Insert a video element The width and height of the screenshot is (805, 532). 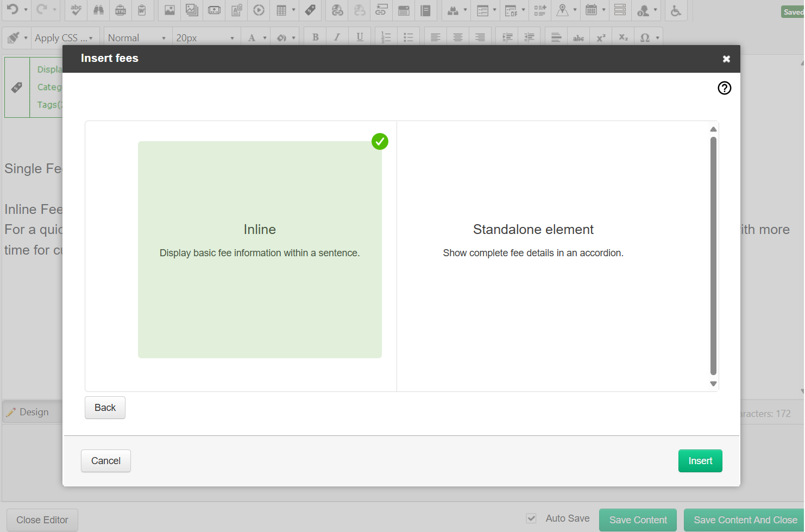point(258,11)
